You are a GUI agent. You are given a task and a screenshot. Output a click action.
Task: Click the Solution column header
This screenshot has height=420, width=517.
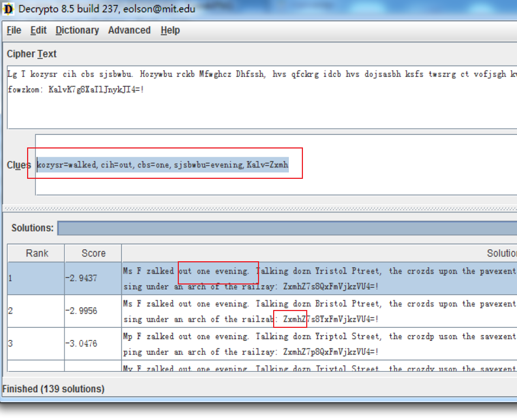click(325, 253)
